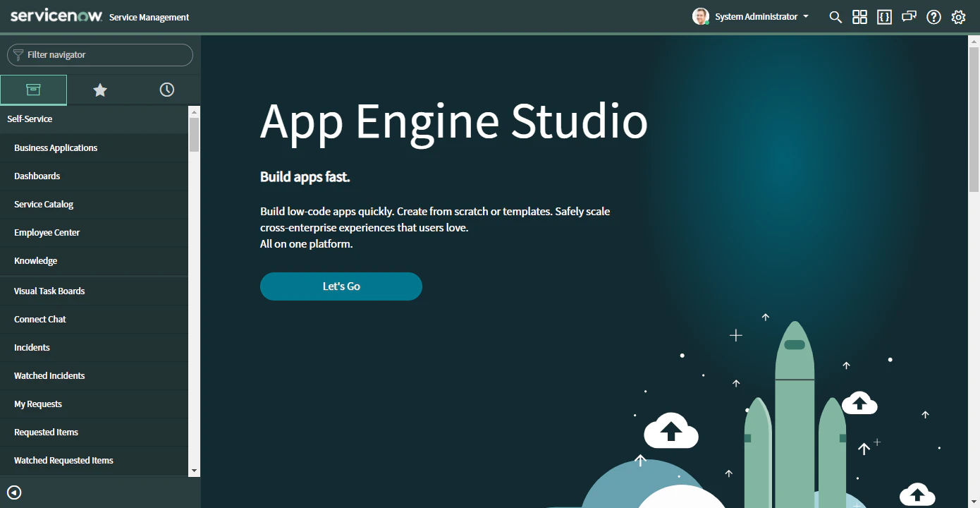Click the filter funnel icon in the navigator
Screen dimensions: 980x508
tap(18, 55)
